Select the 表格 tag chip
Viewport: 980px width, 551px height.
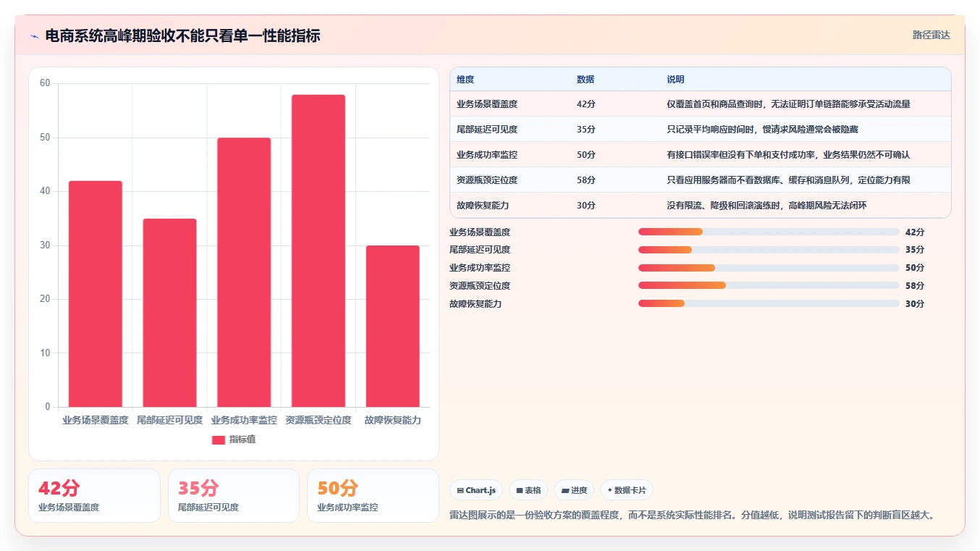click(528, 490)
